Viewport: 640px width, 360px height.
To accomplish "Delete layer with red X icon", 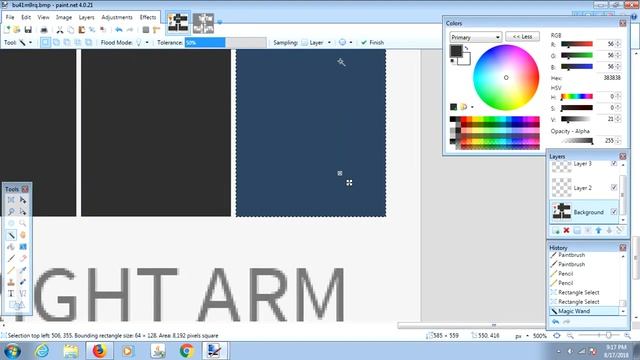I will pyautogui.click(x=566, y=231).
